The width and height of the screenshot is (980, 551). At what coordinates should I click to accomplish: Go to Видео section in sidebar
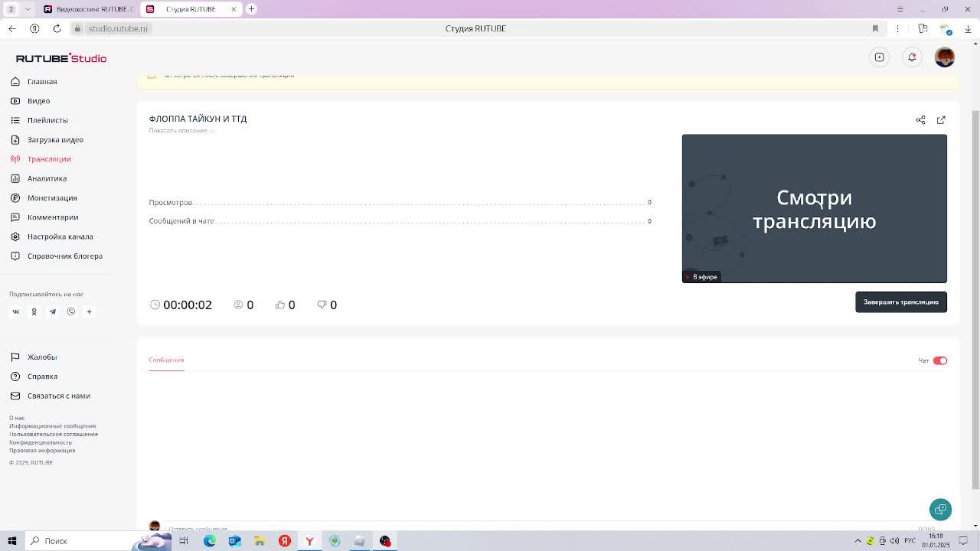[31, 101]
